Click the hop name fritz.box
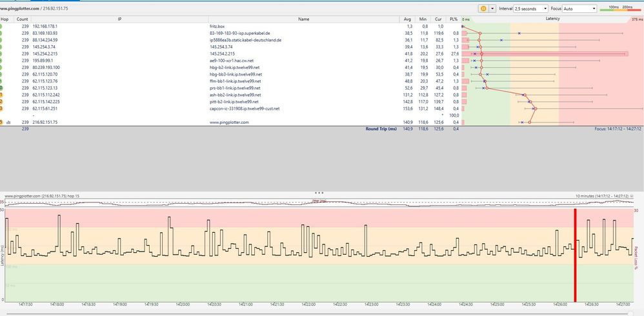The height and width of the screenshot is (316, 644). [217, 26]
